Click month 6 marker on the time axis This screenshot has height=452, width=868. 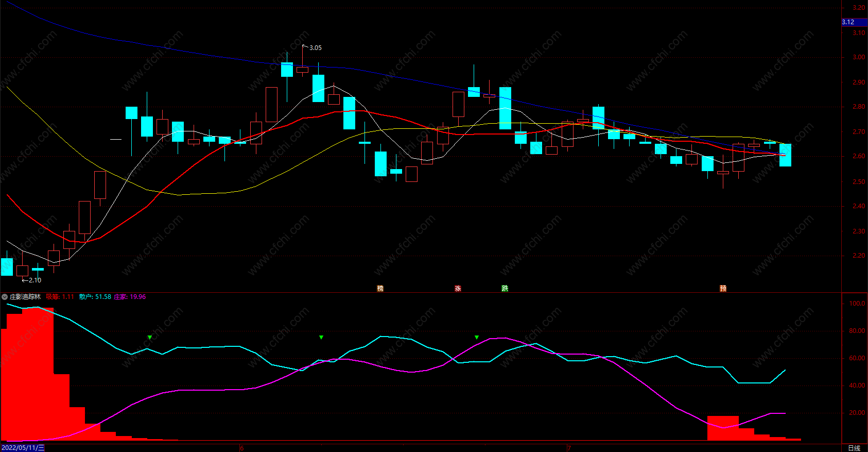point(242,448)
